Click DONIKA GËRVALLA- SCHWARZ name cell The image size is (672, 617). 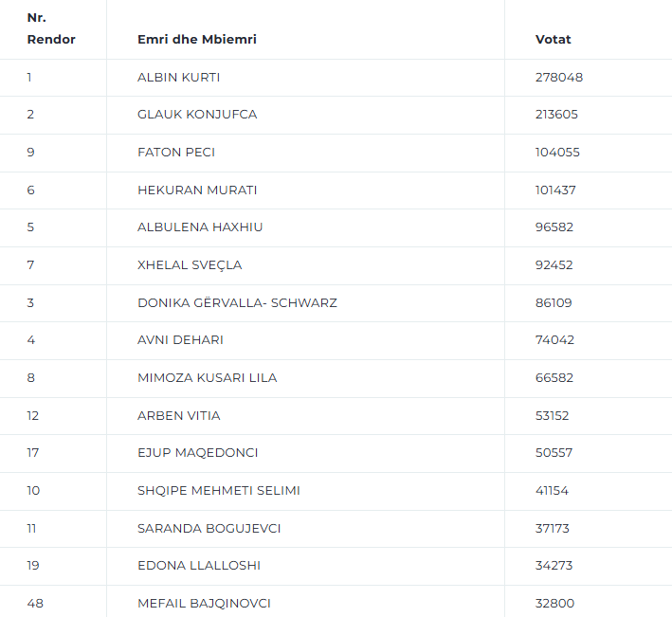[237, 302]
